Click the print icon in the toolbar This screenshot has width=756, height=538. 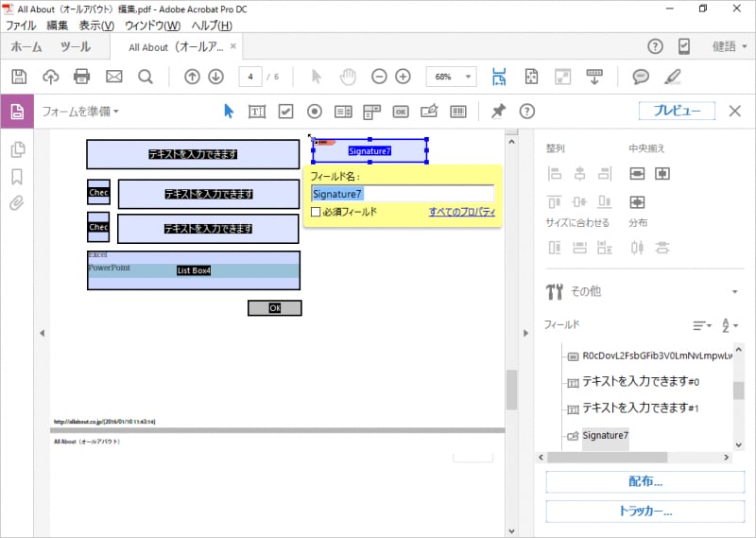82,77
